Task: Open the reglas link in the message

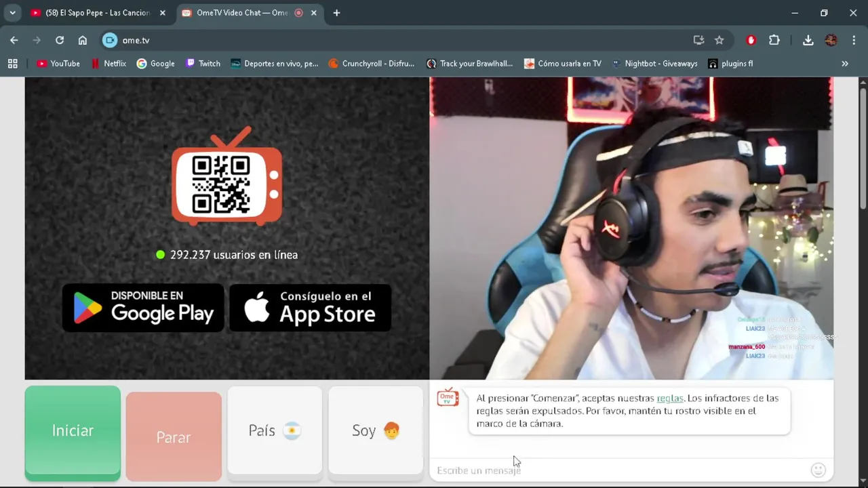Action: tap(670, 398)
